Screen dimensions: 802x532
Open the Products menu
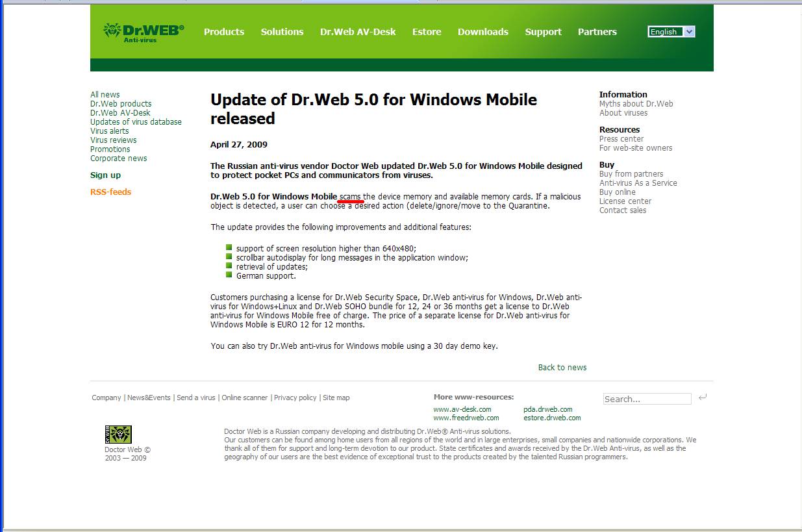(x=224, y=32)
